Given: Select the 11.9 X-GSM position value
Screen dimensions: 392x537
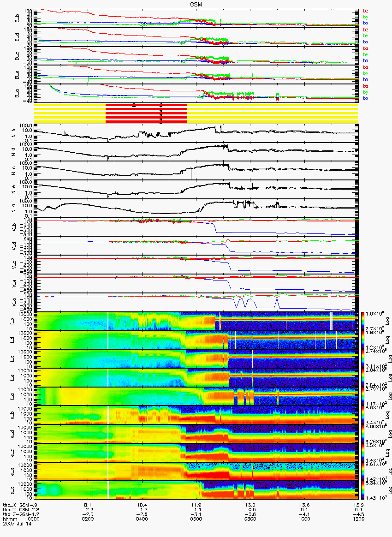Looking at the screenshot, I should pos(196,505).
